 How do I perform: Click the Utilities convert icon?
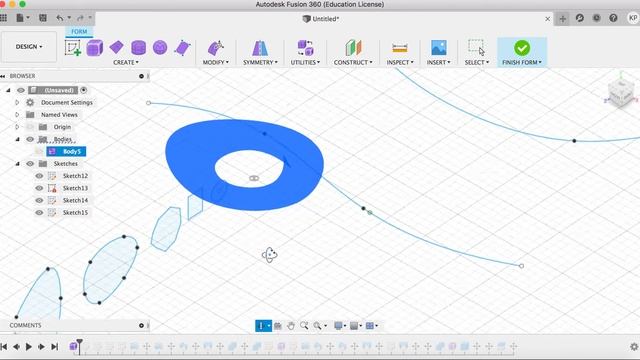(x=305, y=48)
